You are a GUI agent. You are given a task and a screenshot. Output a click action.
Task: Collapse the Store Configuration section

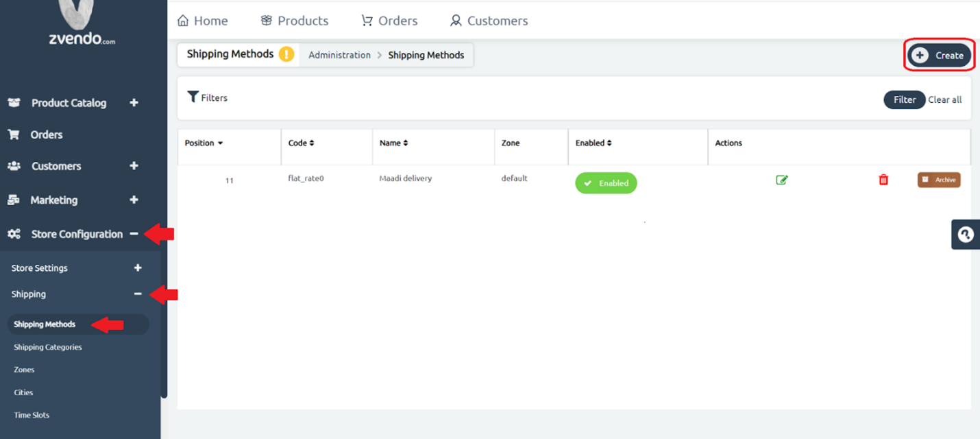[134, 234]
